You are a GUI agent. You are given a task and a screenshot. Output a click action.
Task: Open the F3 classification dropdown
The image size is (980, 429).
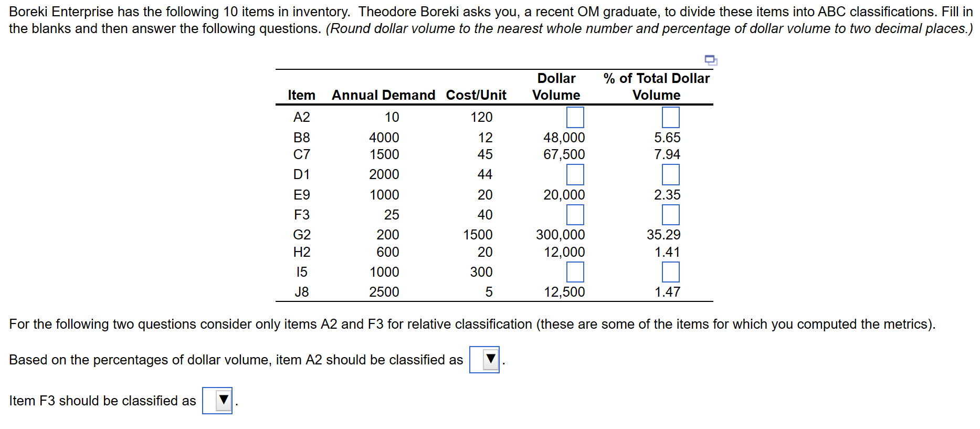click(x=217, y=401)
